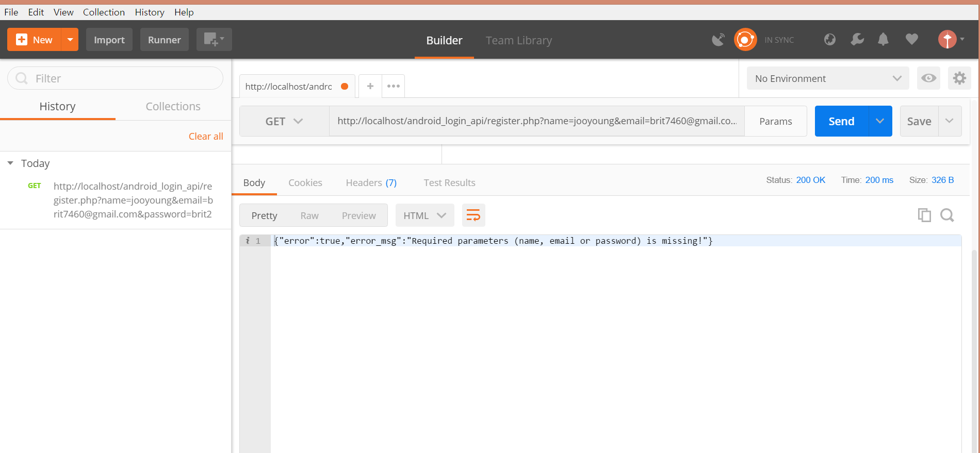Viewport: 980px width, 453px height.
Task: Select the response Body tab
Action: (x=254, y=182)
